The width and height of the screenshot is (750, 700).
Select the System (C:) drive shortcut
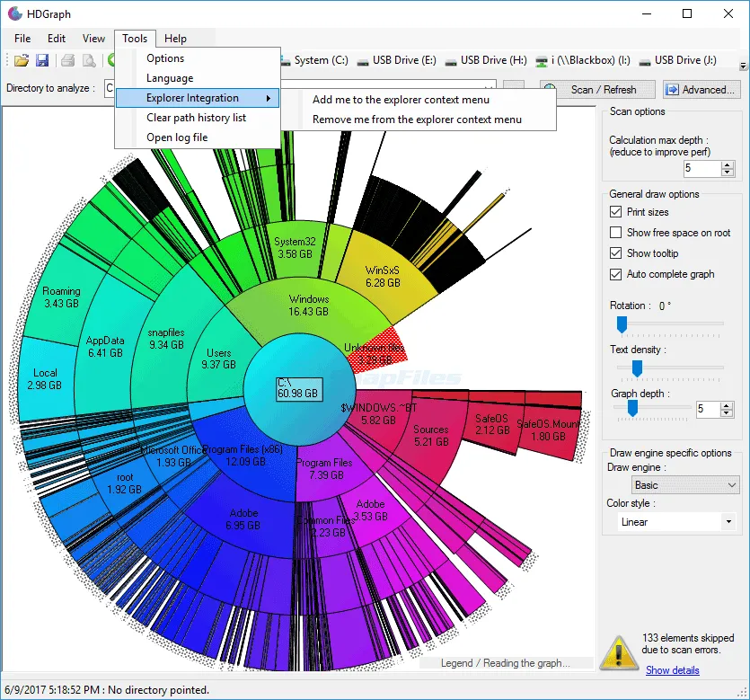click(x=314, y=60)
